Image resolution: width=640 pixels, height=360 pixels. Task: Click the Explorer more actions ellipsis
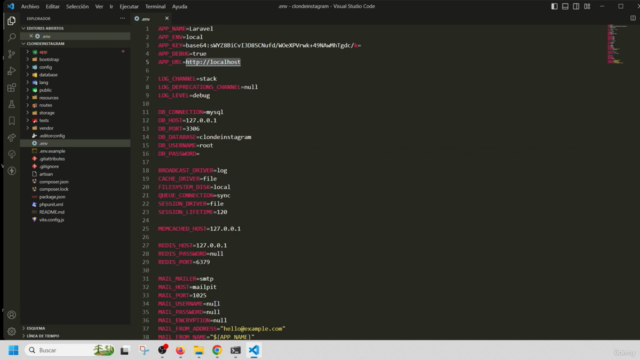coord(122,18)
